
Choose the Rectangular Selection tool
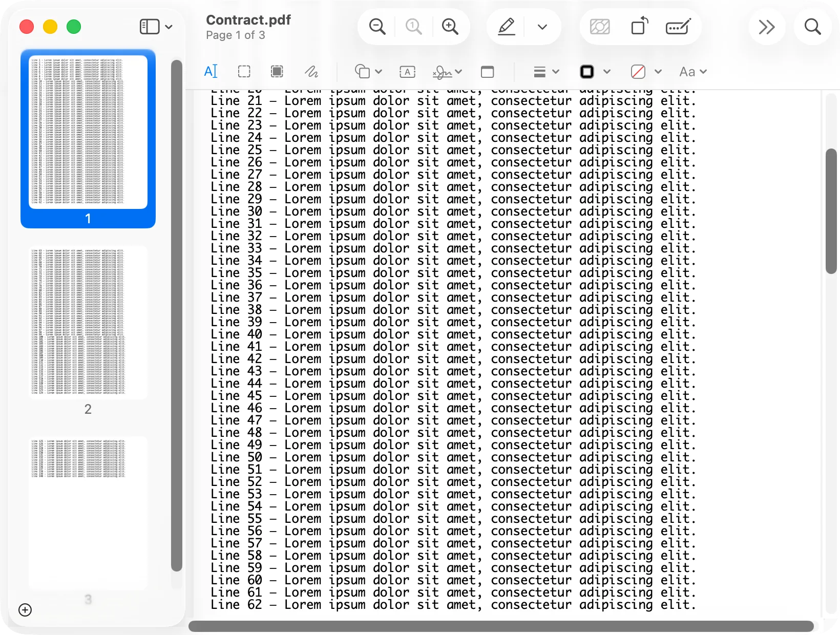(244, 72)
